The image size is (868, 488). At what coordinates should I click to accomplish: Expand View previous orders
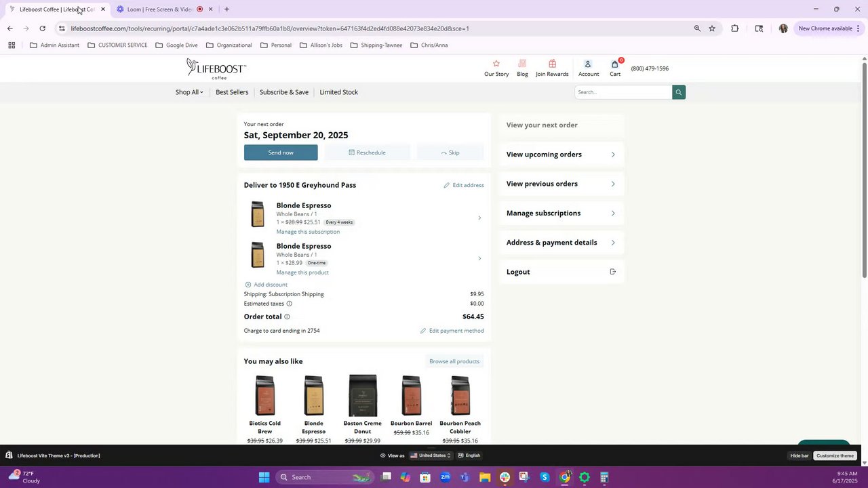(561, 184)
